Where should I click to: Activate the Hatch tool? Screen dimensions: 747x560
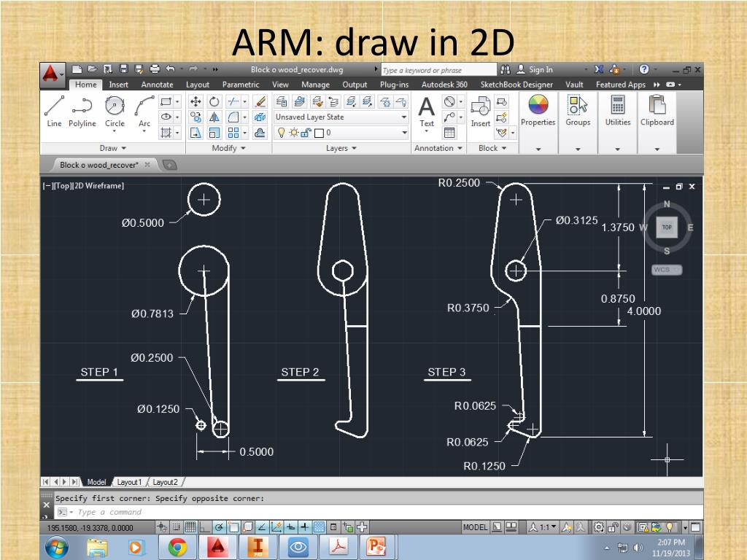(x=166, y=133)
